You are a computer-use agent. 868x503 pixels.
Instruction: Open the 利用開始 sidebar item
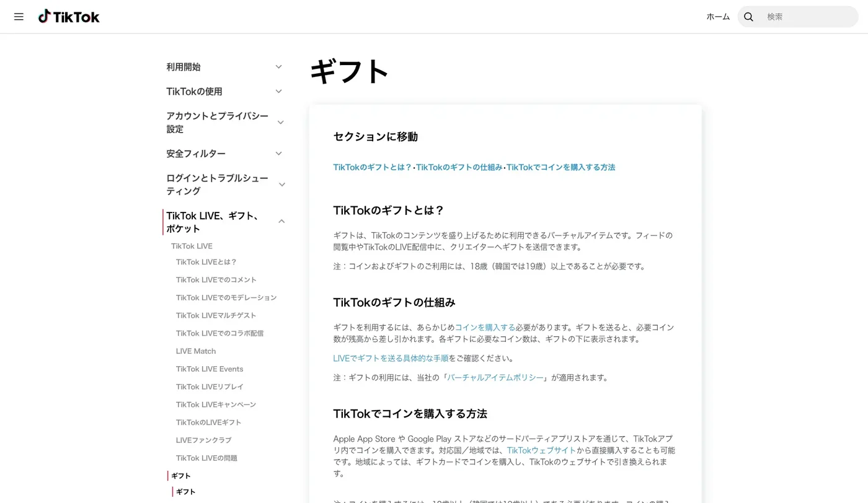[x=184, y=67]
